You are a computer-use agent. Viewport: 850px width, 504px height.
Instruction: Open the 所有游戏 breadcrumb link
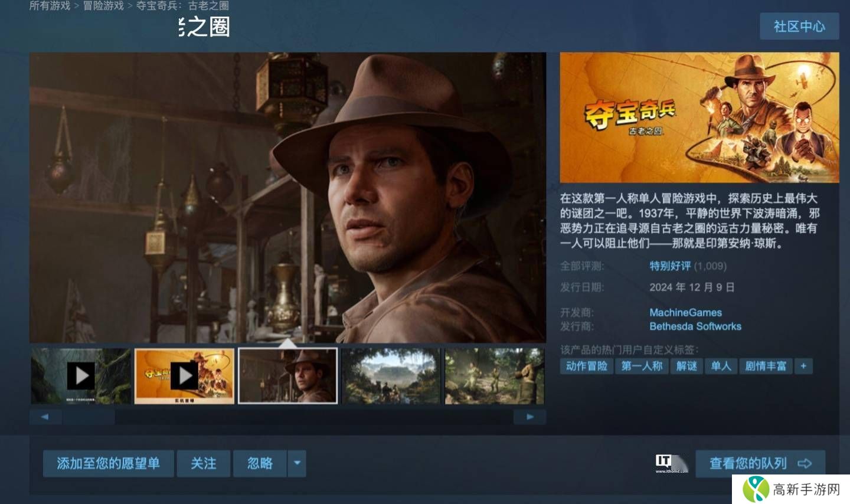50,6
